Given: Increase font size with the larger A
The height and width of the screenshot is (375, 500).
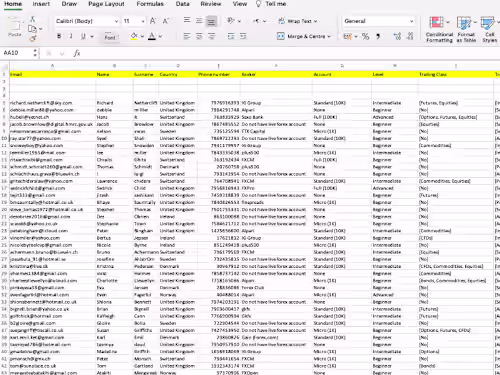Looking at the screenshot, I should click(153, 21).
